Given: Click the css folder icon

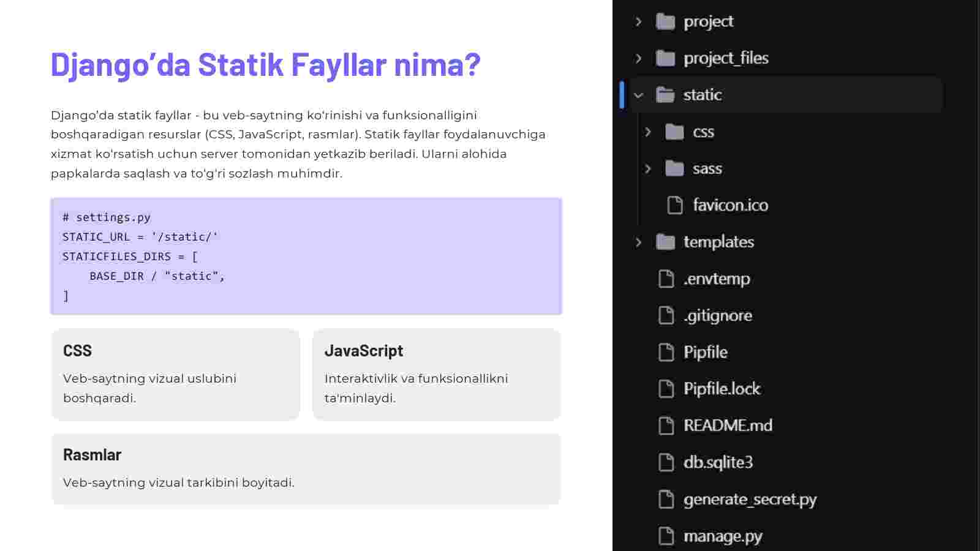Looking at the screenshot, I should click(x=674, y=132).
